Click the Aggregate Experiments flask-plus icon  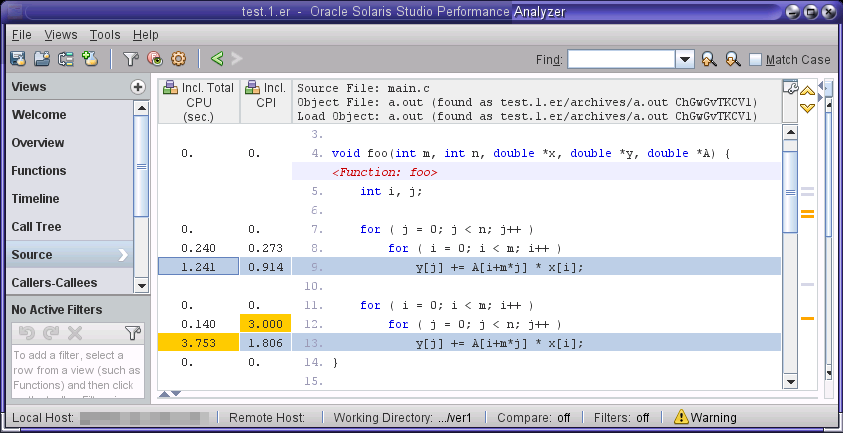[90, 59]
